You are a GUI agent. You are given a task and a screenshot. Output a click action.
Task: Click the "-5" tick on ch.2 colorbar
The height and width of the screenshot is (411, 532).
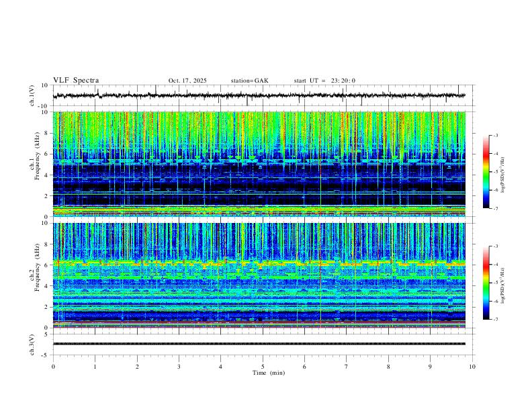(496, 283)
